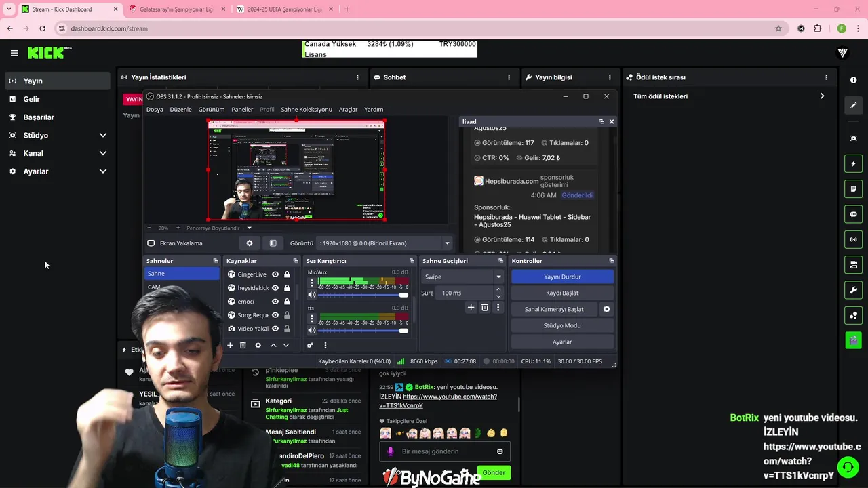Move source down with down arrow in Kaynaklar
The image size is (868, 488).
point(286,345)
